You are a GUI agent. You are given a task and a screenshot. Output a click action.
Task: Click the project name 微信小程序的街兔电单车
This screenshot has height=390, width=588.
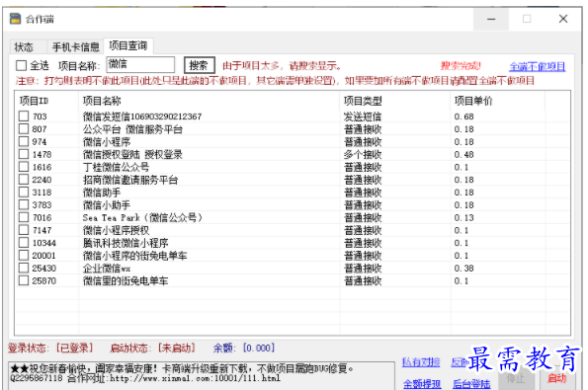(135, 256)
